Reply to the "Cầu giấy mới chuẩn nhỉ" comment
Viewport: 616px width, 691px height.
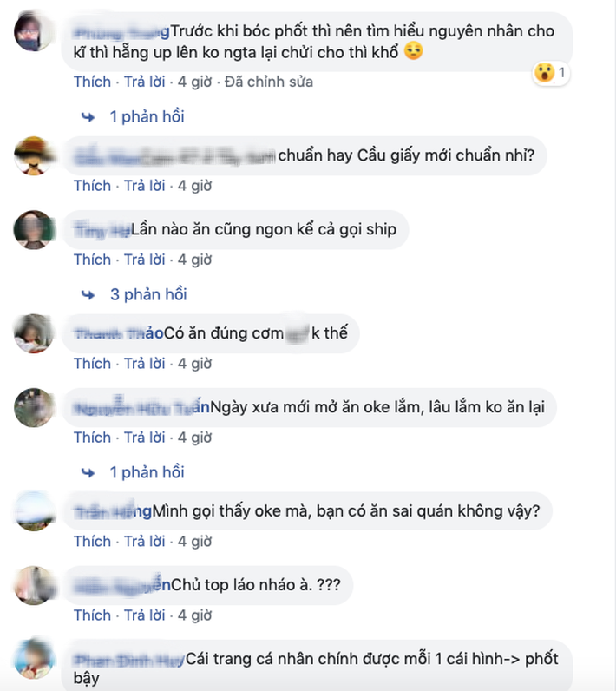144,186
